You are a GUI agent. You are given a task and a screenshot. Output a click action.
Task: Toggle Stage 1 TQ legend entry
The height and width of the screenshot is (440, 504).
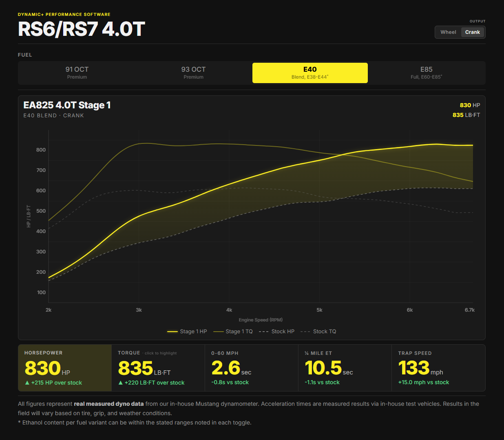[233, 332]
